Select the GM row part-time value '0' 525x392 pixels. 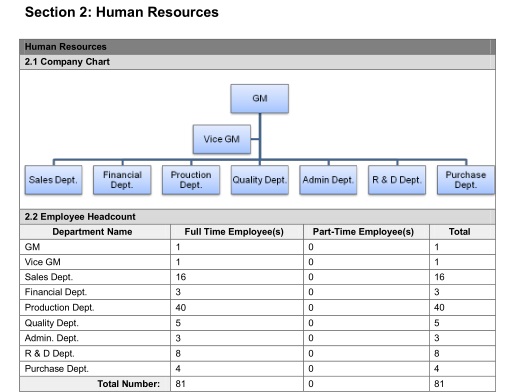(311, 247)
